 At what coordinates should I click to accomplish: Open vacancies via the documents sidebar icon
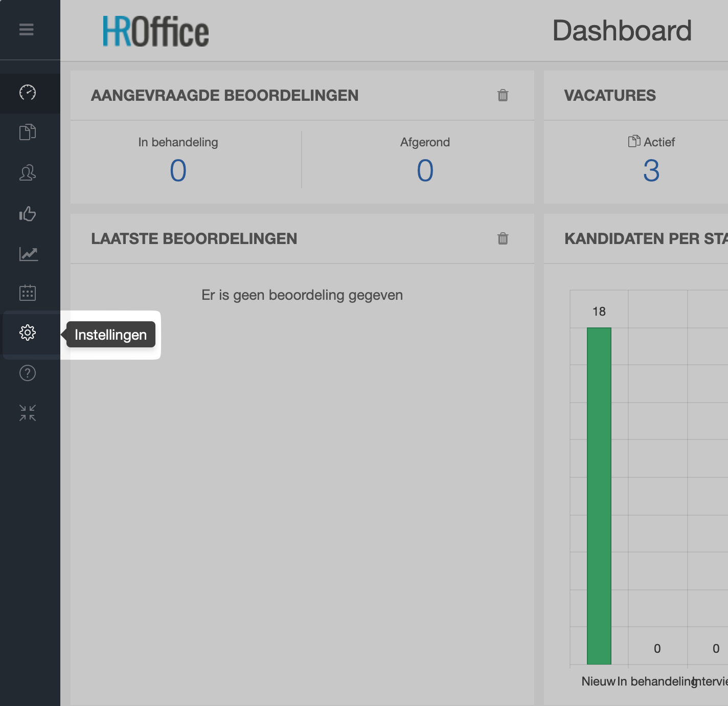pos(28,133)
